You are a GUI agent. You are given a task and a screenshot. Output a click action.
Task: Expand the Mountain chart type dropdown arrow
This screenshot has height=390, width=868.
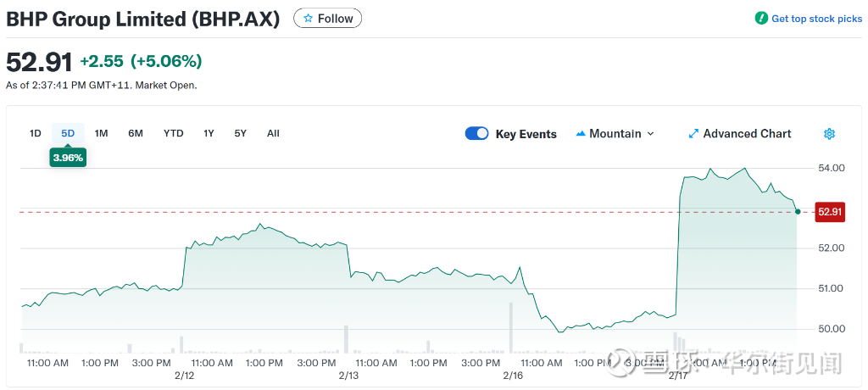(651, 134)
